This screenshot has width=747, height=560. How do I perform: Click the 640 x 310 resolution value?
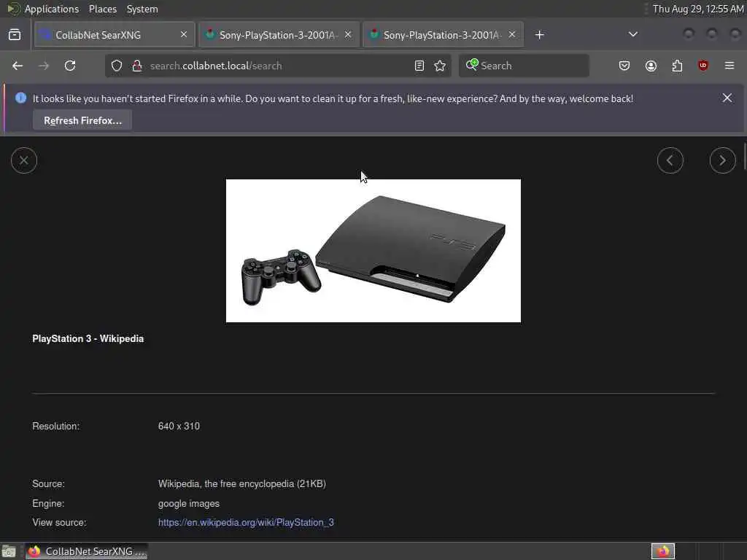(x=179, y=426)
